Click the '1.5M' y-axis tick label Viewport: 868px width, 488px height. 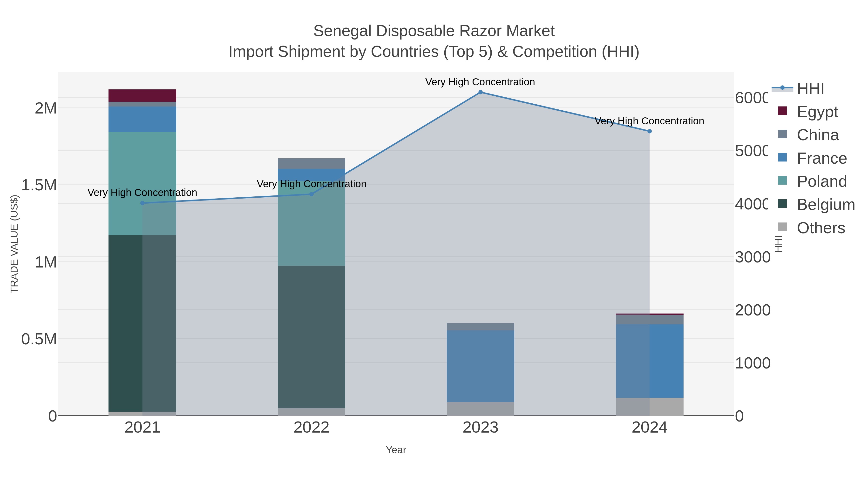(39, 185)
